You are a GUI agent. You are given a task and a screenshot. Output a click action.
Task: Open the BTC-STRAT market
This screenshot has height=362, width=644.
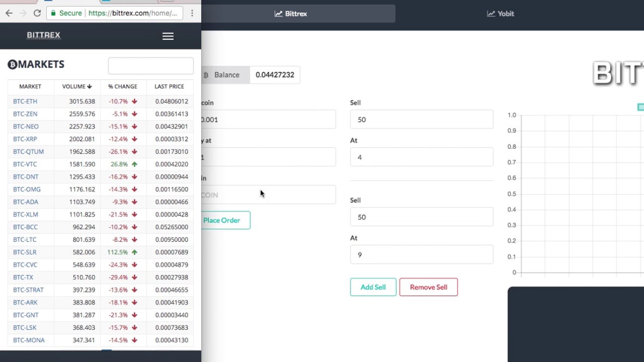tap(28, 290)
